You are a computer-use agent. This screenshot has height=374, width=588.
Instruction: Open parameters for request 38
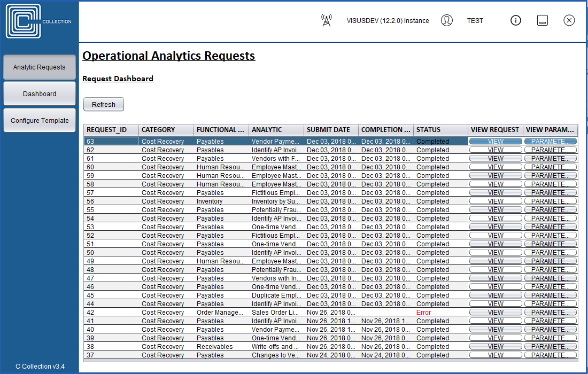point(551,347)
